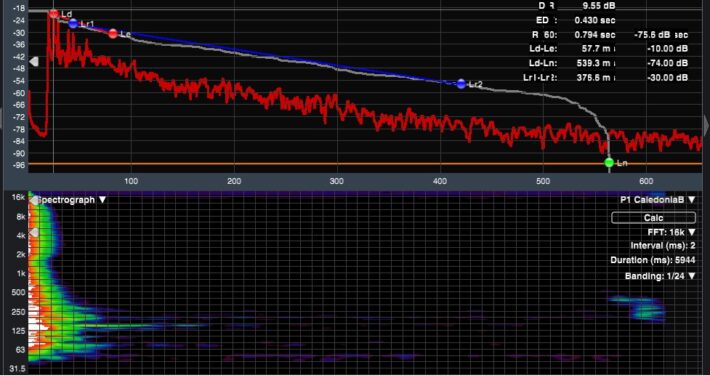Select the blue Lr2 marker
The image size is (710, 375).
click(461, 84)
